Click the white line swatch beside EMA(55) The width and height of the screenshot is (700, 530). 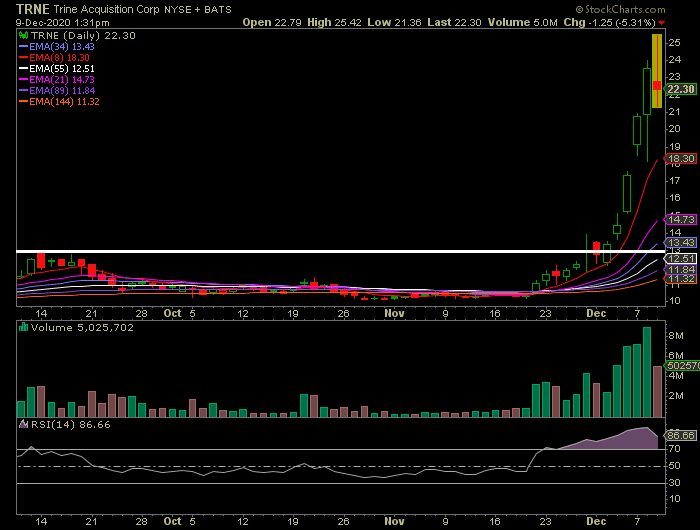coord(24,68)
